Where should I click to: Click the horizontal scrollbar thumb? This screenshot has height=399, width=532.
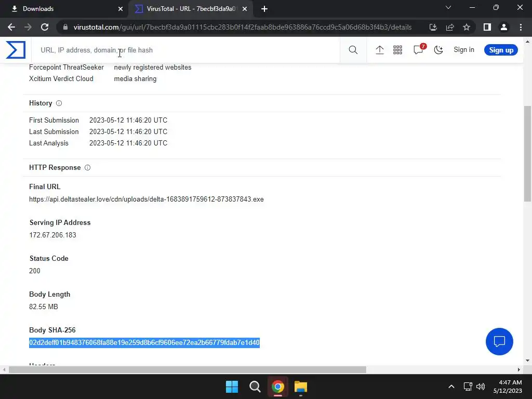click(187, 369)
